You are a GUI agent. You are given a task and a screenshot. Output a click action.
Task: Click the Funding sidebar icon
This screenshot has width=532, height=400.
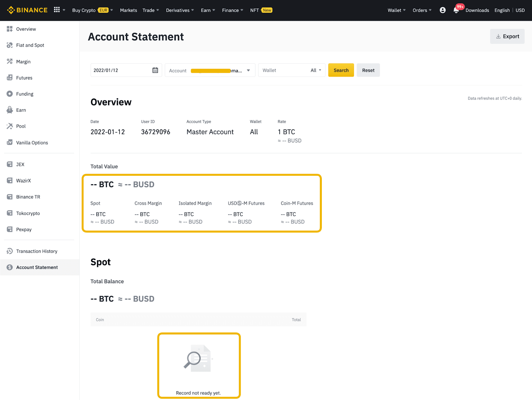(10, 94)
